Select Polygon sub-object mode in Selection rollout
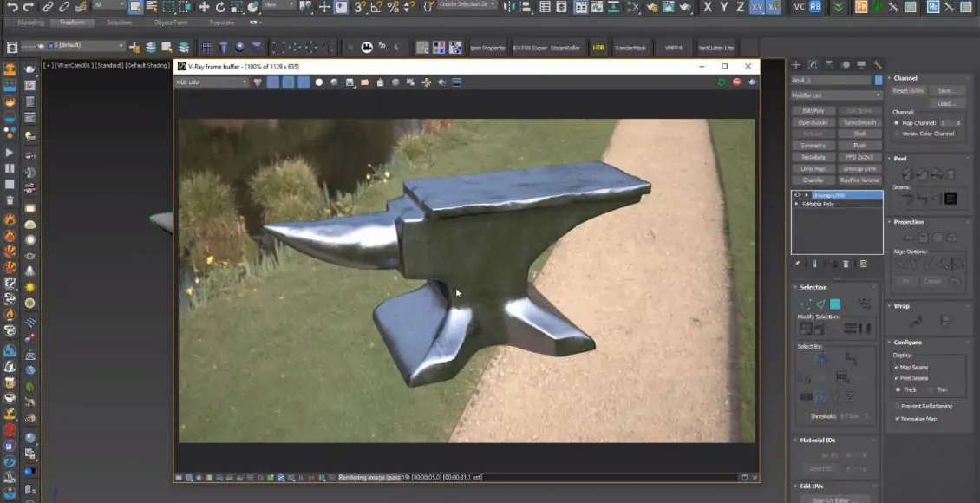 click(x=834, y=304)
